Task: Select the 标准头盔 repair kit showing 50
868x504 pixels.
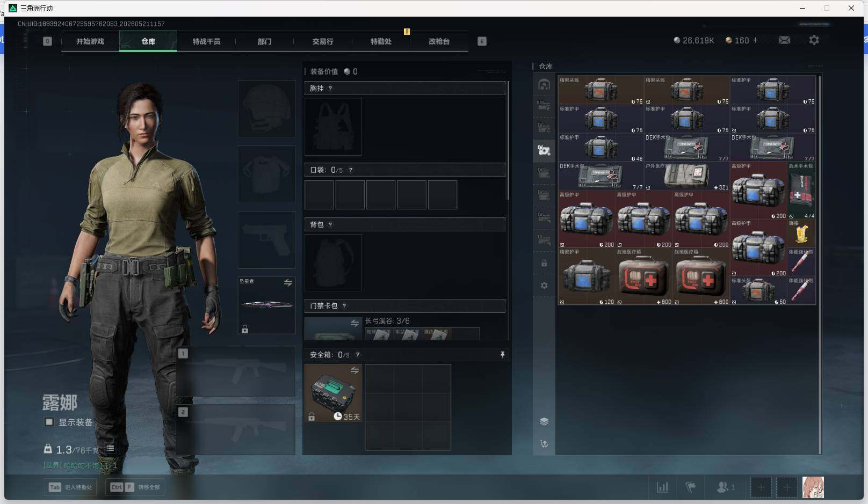Action: coord(758,291)
